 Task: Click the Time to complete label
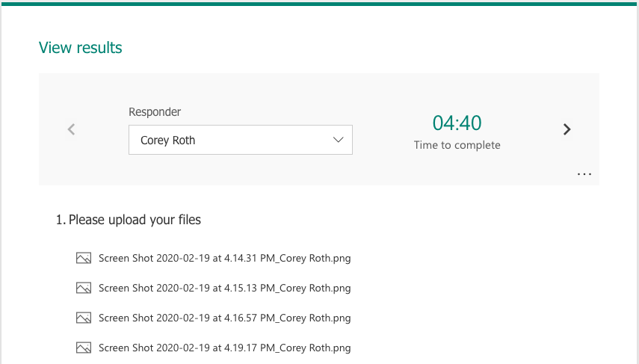click(457, 145)
